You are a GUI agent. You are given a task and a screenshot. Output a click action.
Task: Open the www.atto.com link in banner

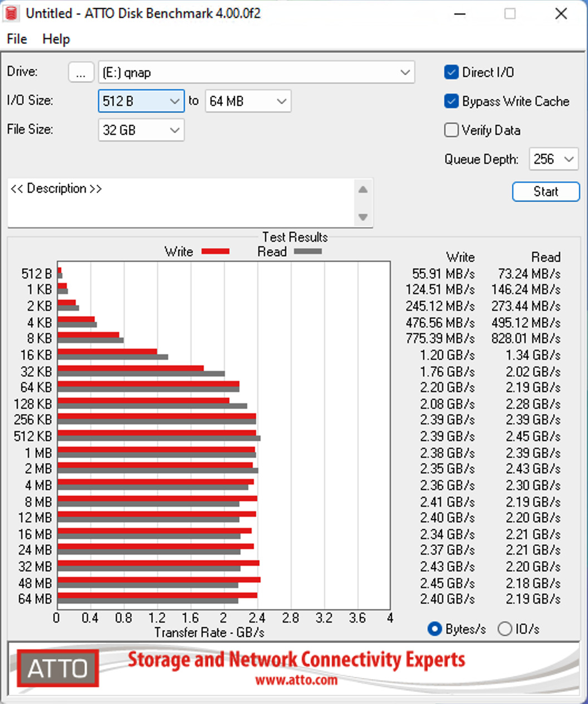point(296,680)
